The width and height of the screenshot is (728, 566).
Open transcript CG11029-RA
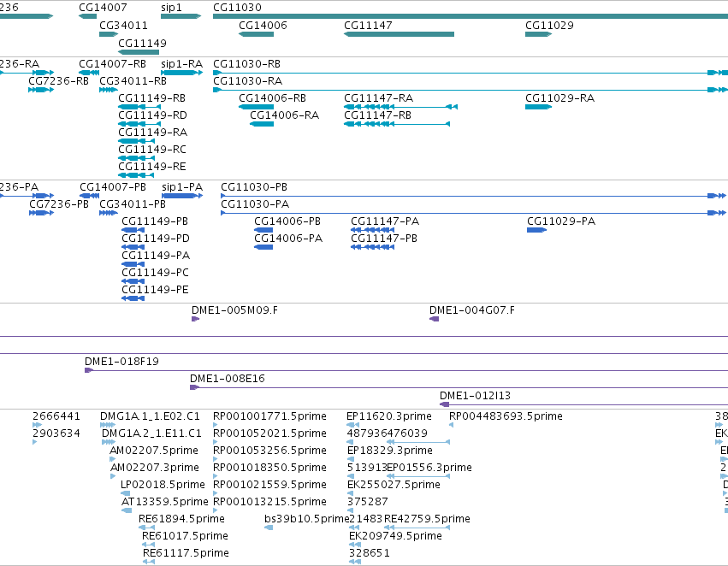click(559, 97)
